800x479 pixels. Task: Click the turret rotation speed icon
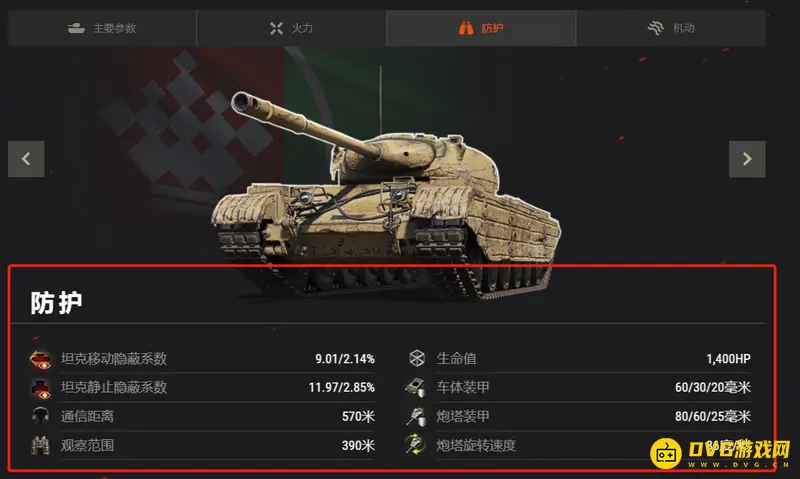tap(415, 444)
